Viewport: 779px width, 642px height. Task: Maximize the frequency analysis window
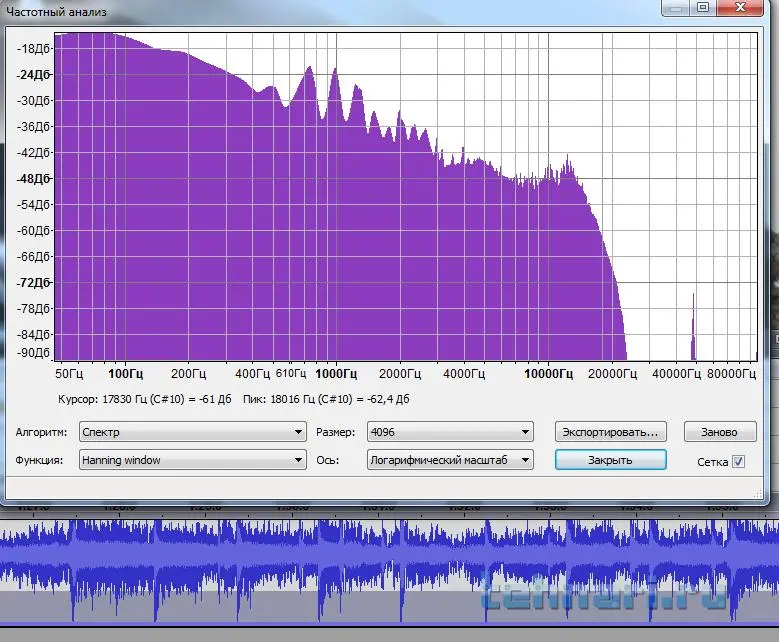[x=703, y=8]
